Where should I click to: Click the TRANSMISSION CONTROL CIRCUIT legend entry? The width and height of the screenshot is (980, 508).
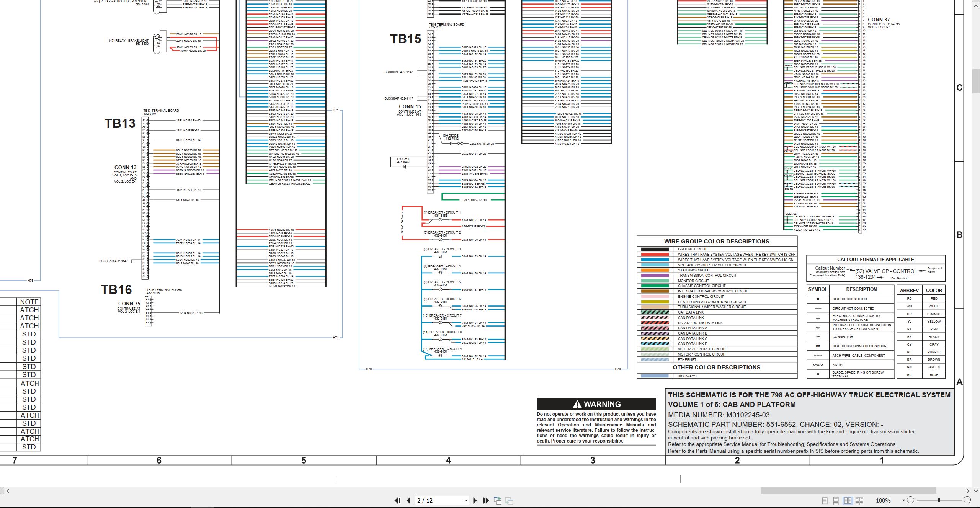[707, 276]
